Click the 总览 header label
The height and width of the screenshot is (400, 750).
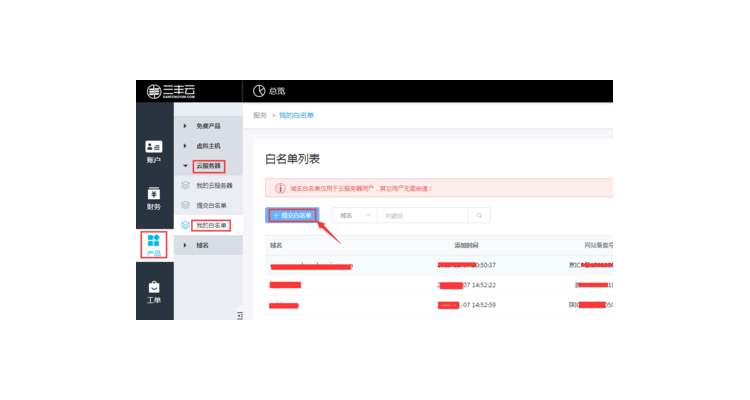[x=277, y=91]
